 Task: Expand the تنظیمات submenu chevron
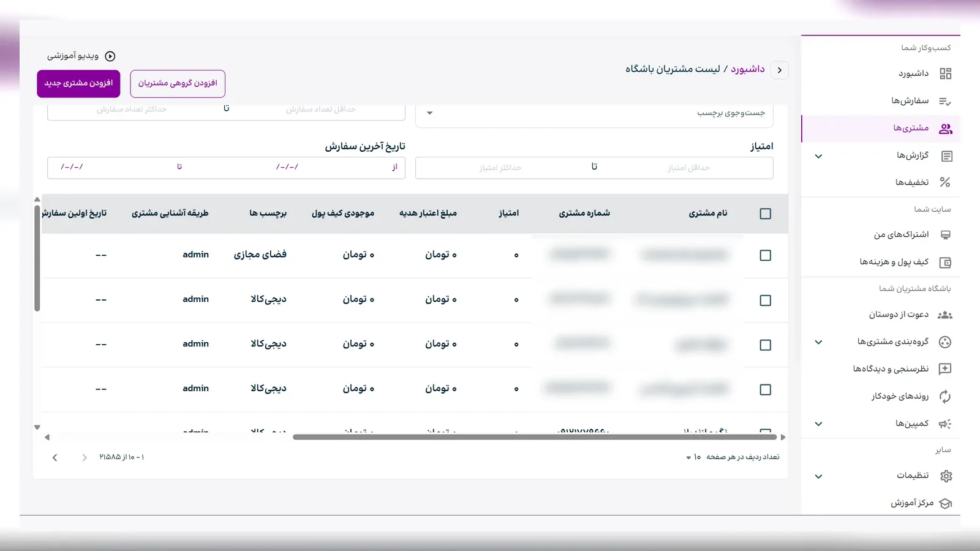coord(818,476)
